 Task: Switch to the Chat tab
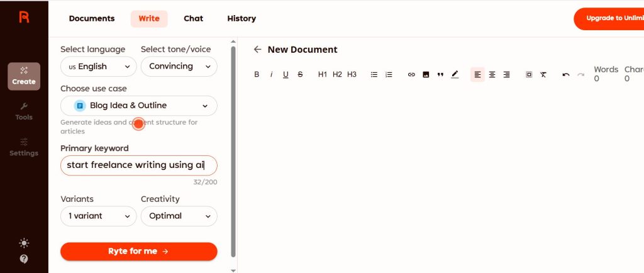(x=193, y=19)
